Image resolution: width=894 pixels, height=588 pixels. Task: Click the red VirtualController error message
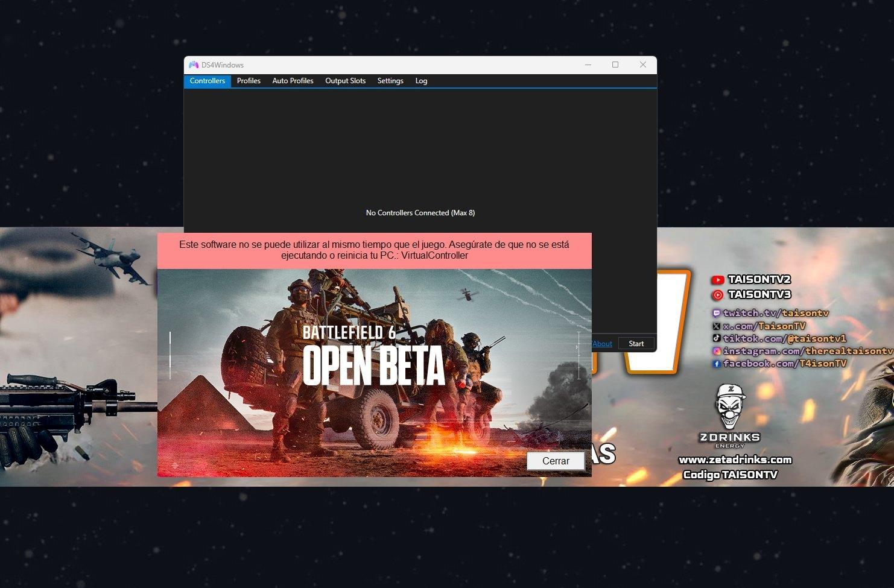click(x=374, y=250)
